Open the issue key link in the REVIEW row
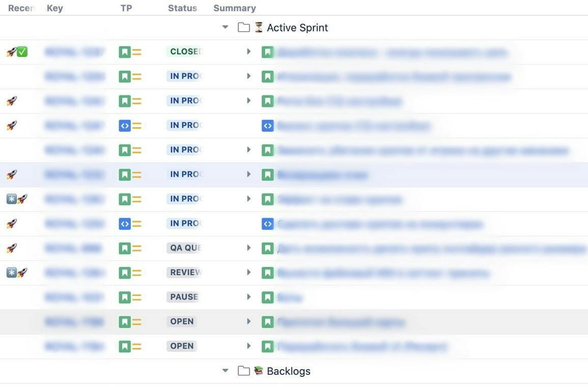Viewport: 588px width, 387px height. pyautogui.click(x=75, y=273)
